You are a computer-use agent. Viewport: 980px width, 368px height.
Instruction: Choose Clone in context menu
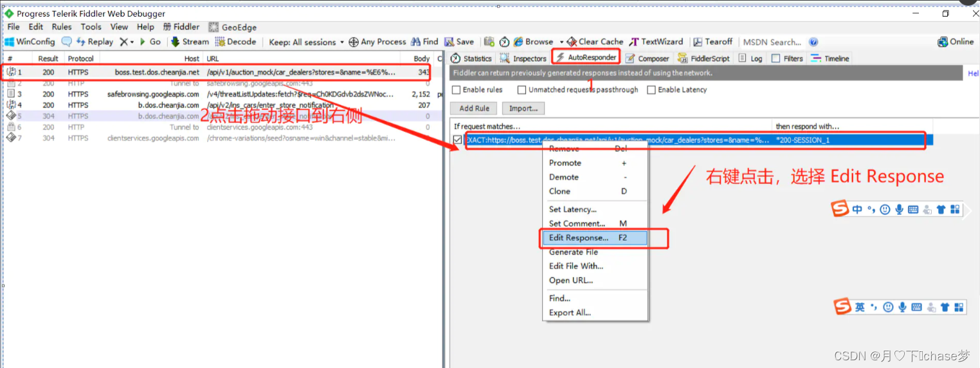pos(594,191)
